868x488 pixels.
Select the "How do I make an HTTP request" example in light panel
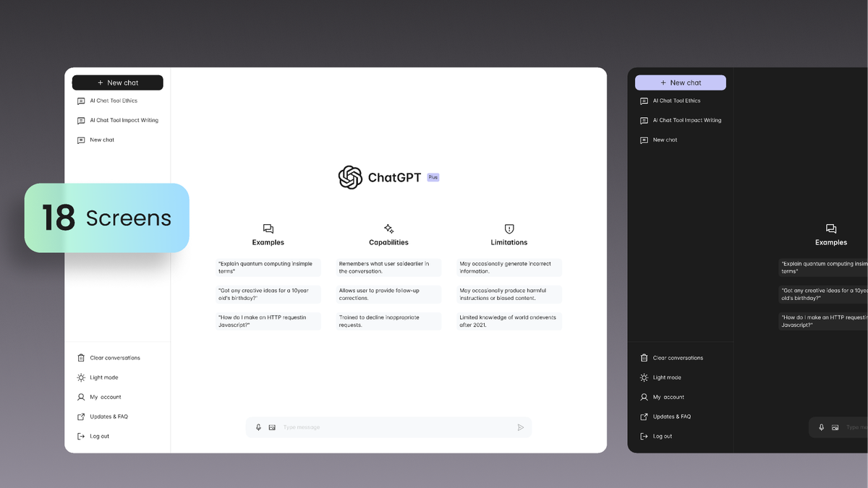coord(268,321)
